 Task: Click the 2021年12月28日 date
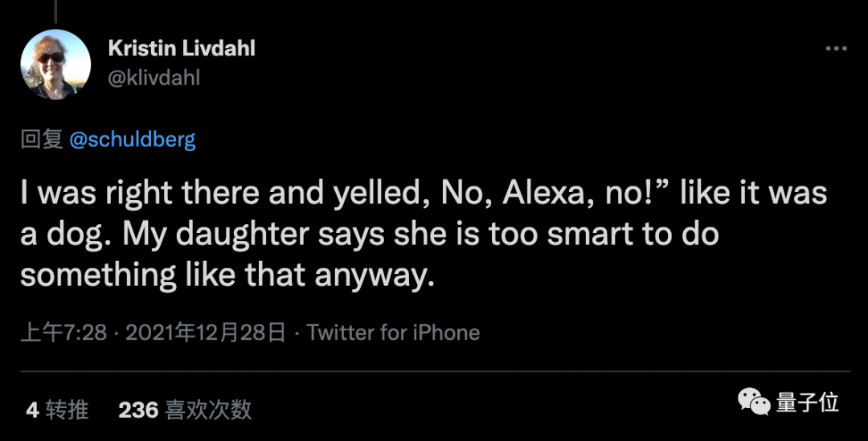(206, 333)
